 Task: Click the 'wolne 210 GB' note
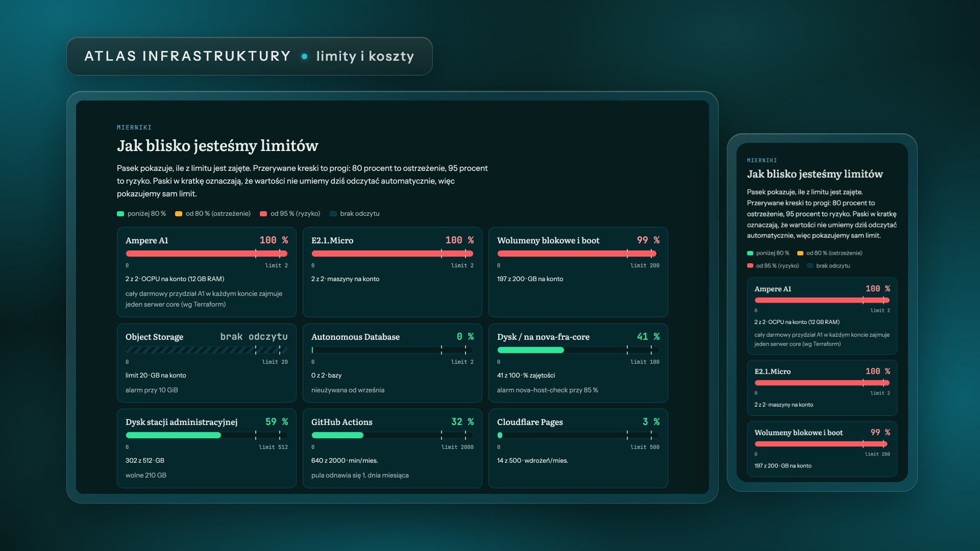click(x=146, y=475)
